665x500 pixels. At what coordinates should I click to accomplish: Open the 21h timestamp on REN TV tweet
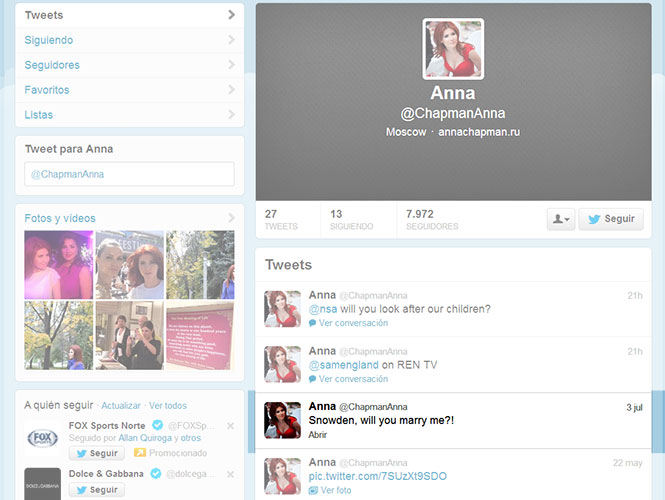[x=635, y=352]
